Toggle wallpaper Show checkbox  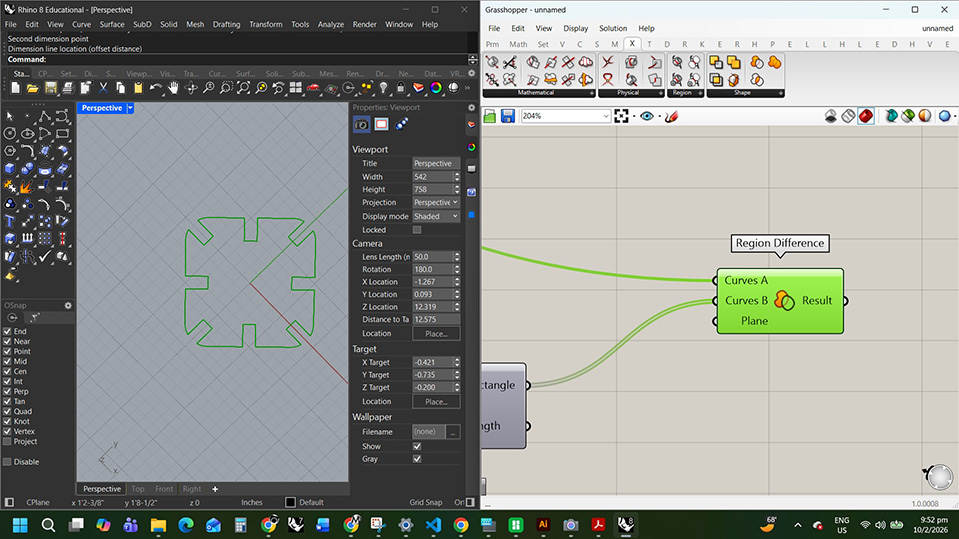(x=417, y=447)
